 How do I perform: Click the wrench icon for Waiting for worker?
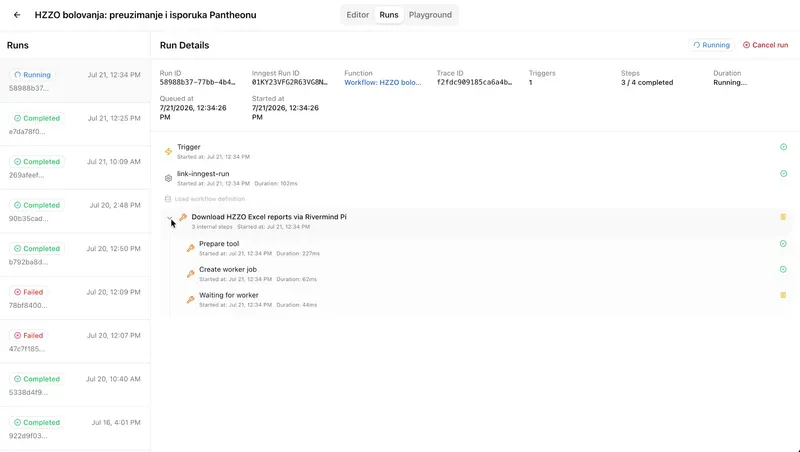[x=190, y=299]
